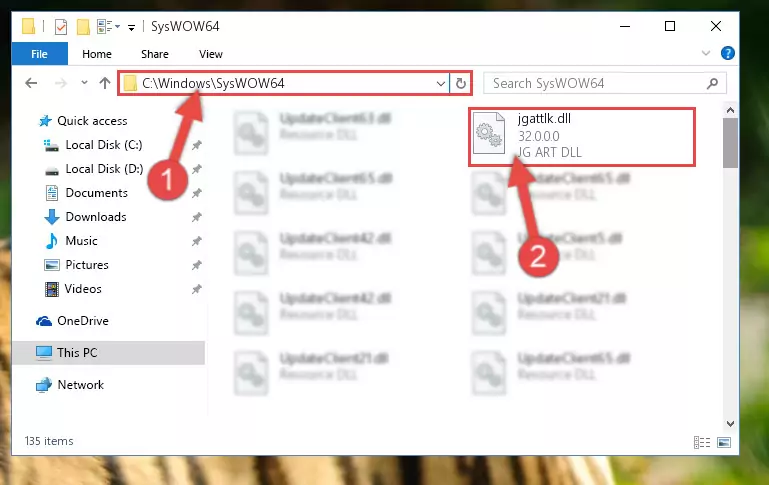Click the New folder quick access icon

tap(83, 26)
